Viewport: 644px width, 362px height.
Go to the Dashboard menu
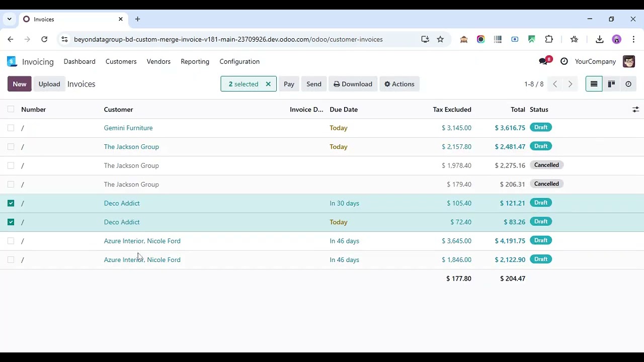[x=79, y=61]
